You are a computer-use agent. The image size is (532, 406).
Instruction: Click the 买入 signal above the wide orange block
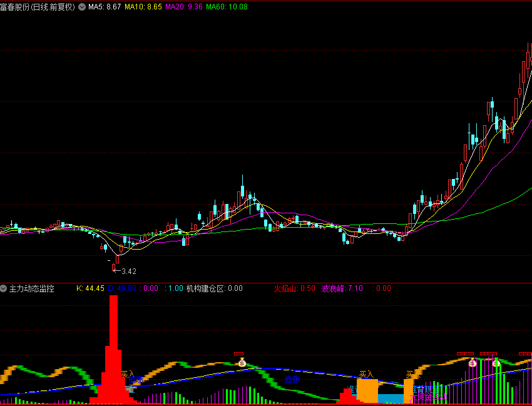pos(366,375)
